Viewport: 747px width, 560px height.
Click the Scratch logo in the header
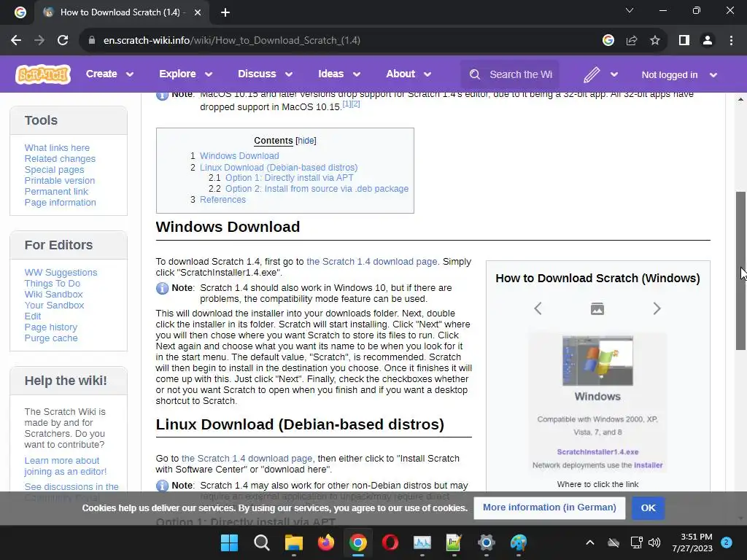click(43, 74)
